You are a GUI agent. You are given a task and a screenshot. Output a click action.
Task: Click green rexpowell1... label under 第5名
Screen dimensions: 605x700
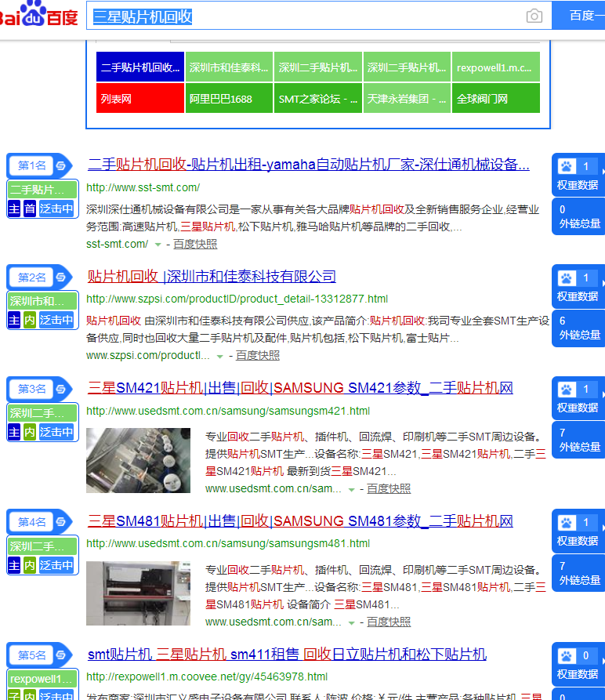click(42, 679)
